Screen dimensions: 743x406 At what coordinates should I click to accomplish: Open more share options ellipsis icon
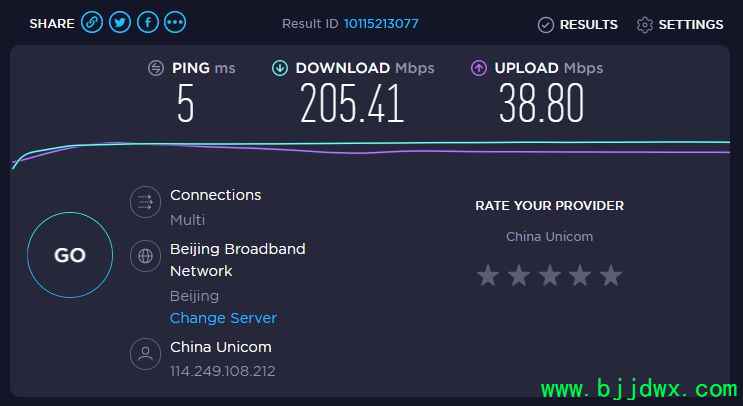[x=175, y=23]
